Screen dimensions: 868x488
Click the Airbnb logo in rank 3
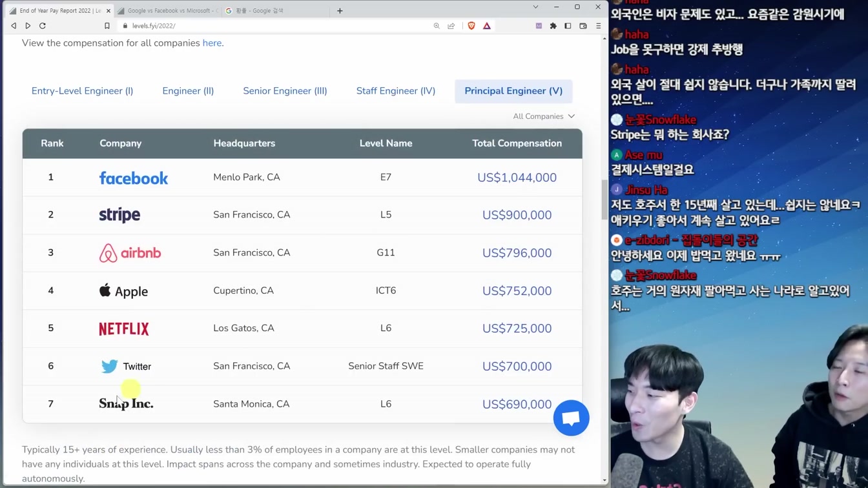tap(130, 253)
